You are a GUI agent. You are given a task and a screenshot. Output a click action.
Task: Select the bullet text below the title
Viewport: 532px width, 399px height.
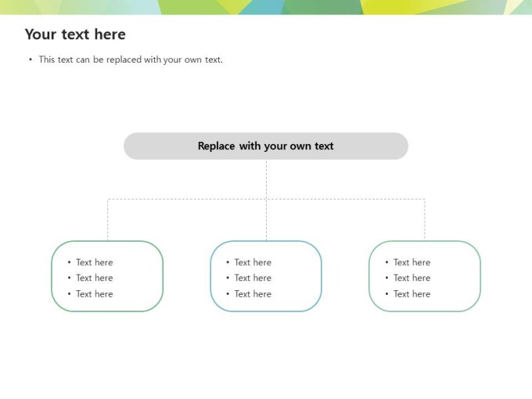(x=131, y=59)
